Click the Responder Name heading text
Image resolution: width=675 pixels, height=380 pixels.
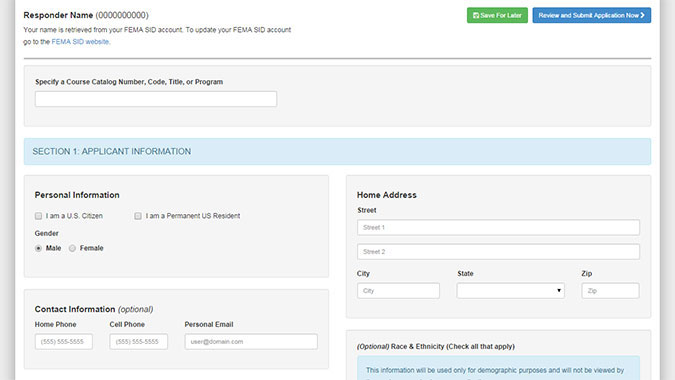pyautogui.click(x=58, y=15)
